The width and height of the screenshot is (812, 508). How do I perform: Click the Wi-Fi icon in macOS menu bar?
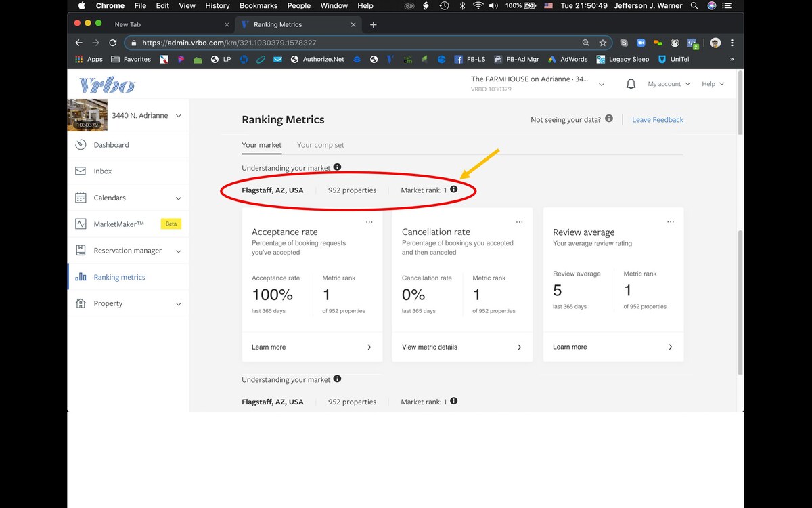coord(478,5)
